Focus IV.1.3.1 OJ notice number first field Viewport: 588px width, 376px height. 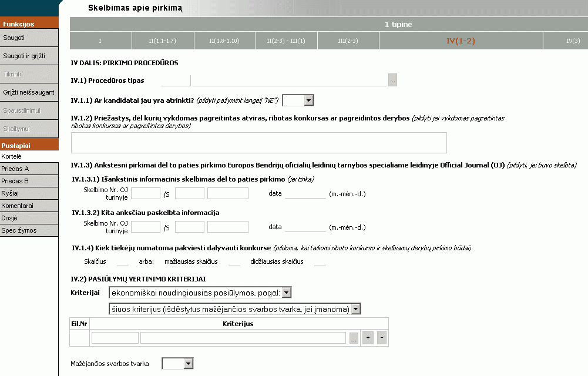[x=146, y=193]
